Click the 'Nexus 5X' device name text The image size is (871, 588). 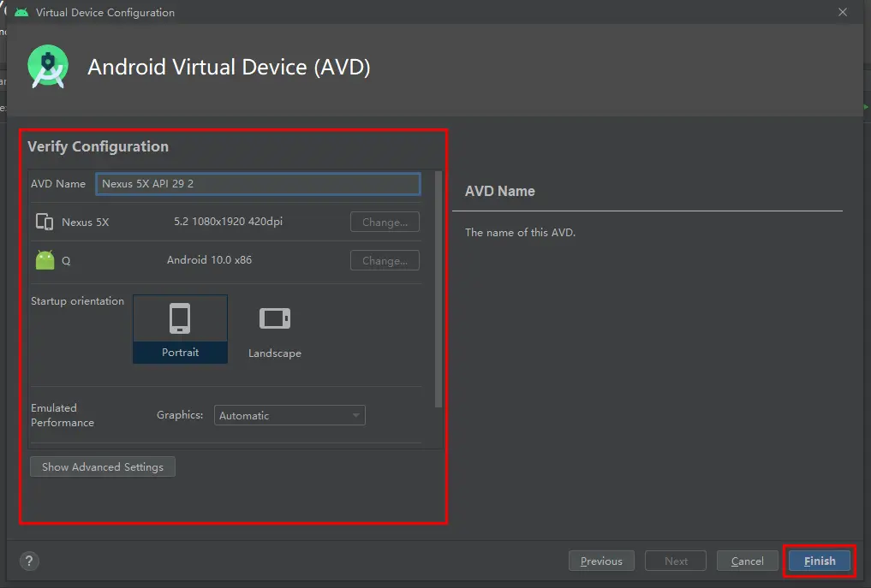pos(85,222)
